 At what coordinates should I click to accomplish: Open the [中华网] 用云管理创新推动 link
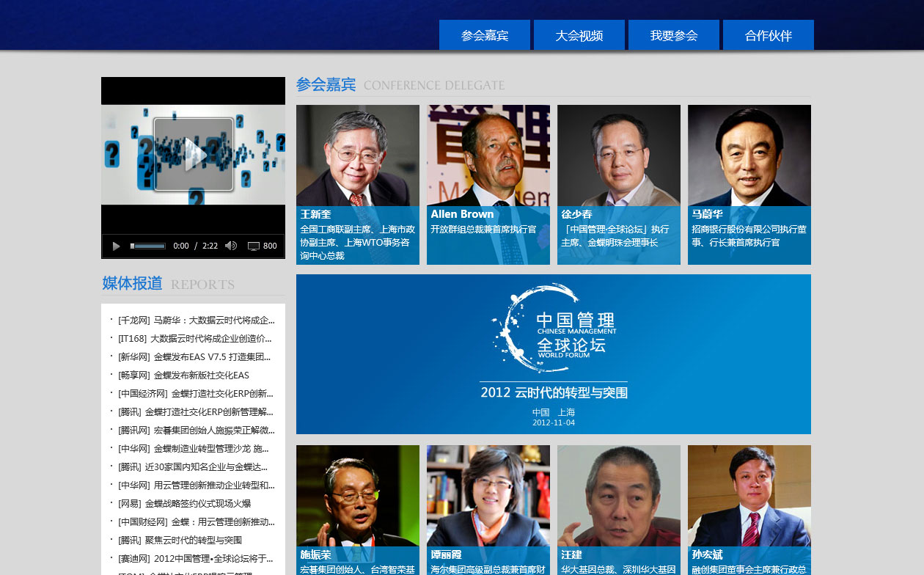(x=197, y=486)
